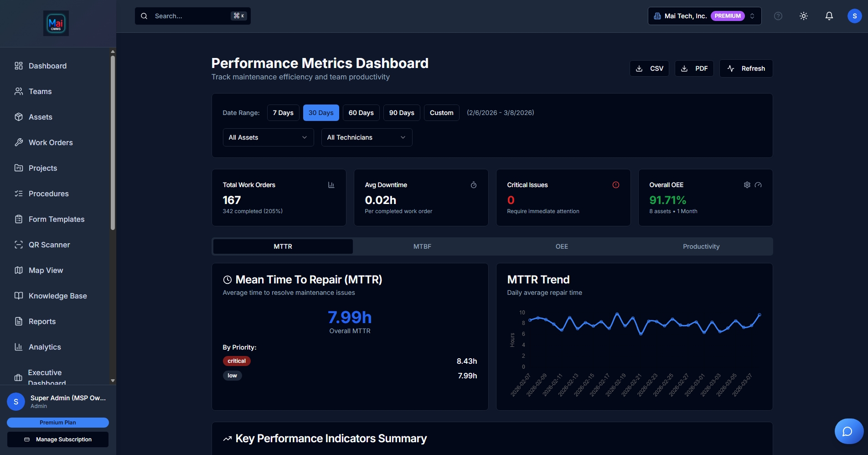Click the bell notifications icon

[x=828, y=16]
